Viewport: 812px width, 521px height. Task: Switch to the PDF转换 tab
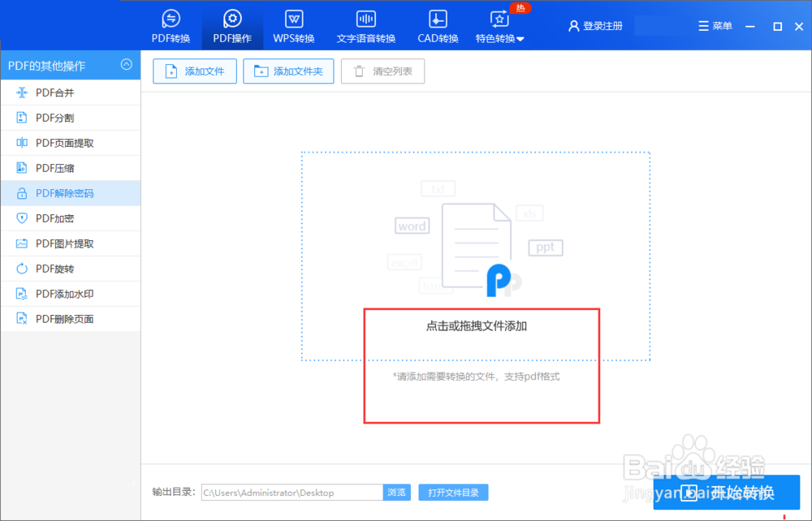[171, 25]
